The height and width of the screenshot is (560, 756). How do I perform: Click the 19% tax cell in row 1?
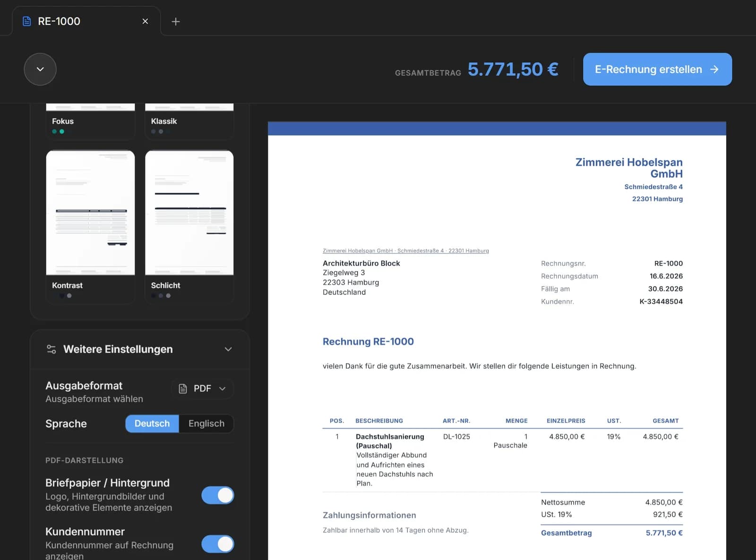click(613, 437)
